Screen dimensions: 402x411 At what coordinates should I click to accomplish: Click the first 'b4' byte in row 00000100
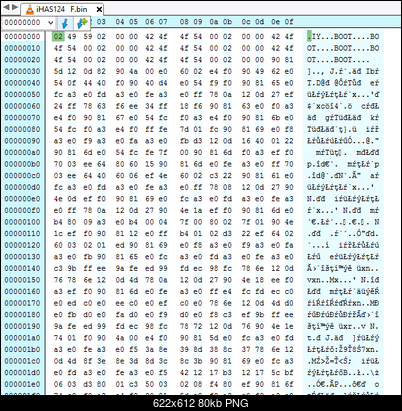coord(58,222)
